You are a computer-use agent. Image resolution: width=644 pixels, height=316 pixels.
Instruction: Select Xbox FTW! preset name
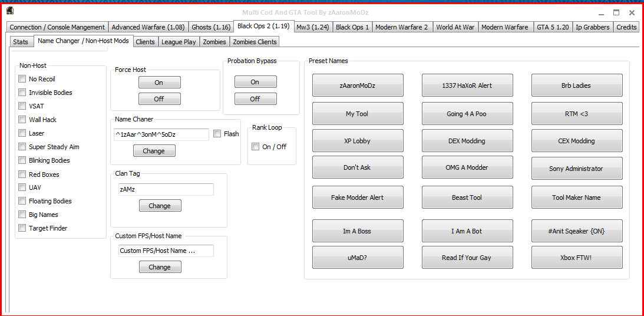coord(577,257)
